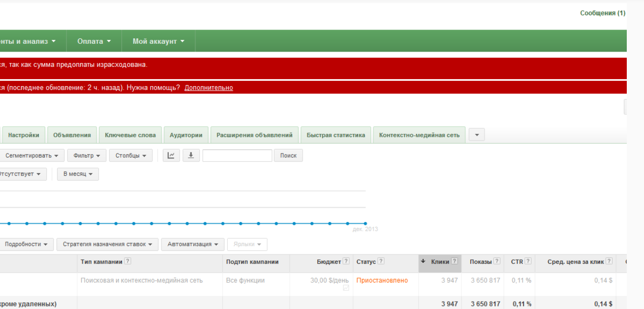
Task: Open the Мой аккаунт menu
Action: click(158, 41)
